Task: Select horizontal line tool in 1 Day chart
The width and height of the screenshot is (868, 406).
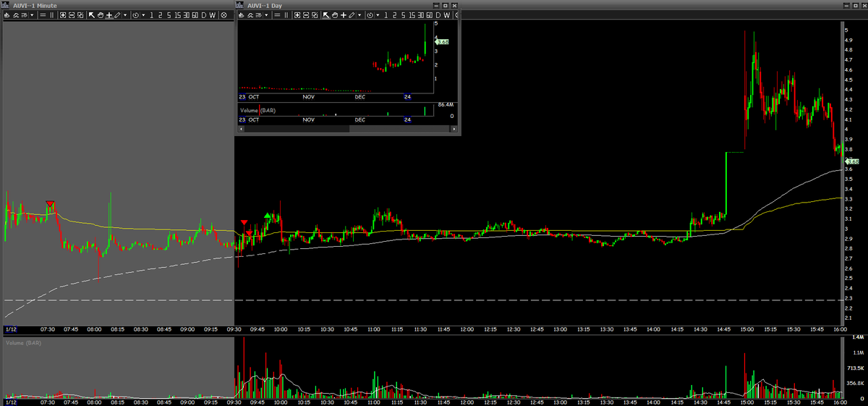Action: tap(277, 15)
